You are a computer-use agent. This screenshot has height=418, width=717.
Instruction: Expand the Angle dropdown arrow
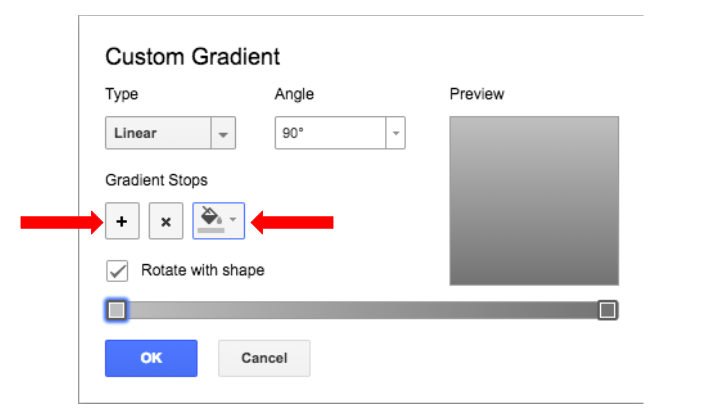click(395, 134)
